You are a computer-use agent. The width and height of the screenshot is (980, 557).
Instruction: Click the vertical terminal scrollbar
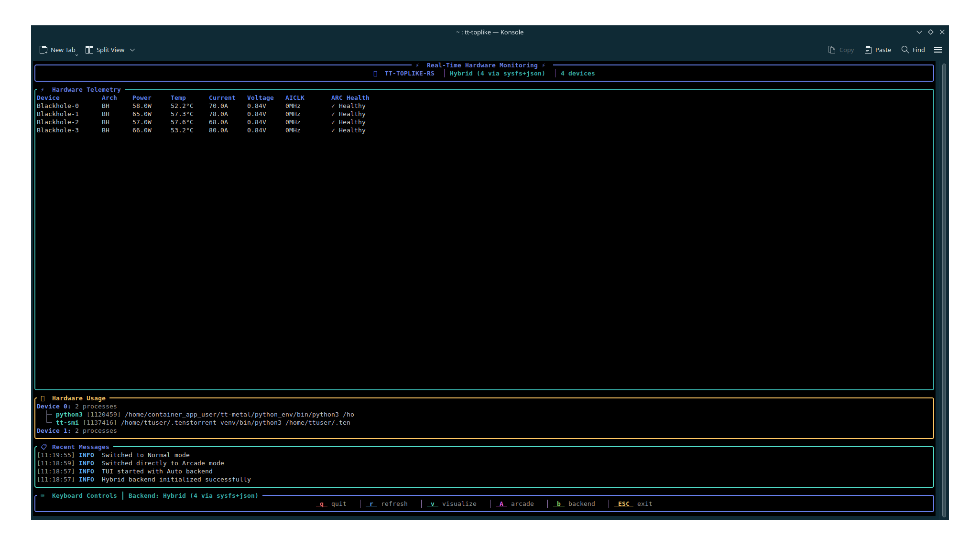coord(944,290)
